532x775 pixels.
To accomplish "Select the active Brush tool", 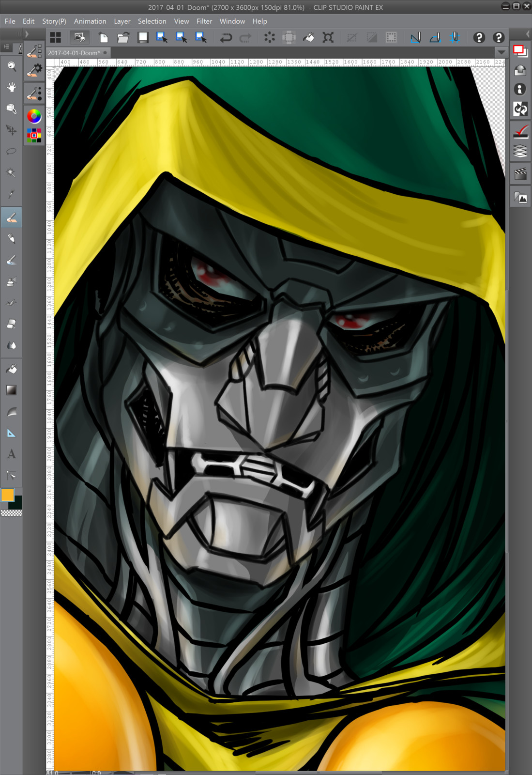I will pyautogui.click(x=12, y=218).
